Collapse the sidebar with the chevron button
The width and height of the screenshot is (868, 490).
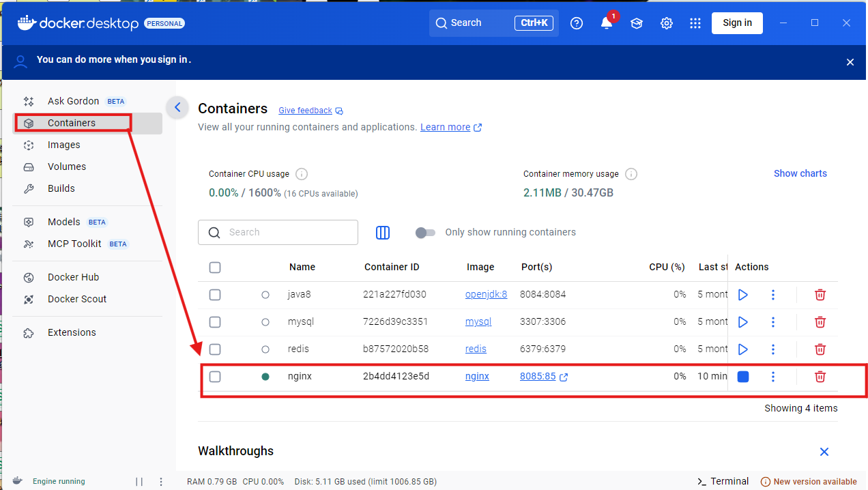(x=177, y=107)
